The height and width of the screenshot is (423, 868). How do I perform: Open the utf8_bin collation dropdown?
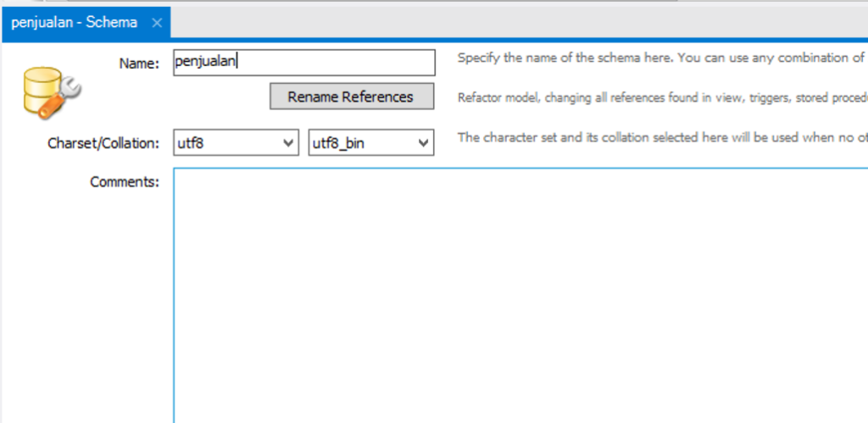click(x=371, y=143)
